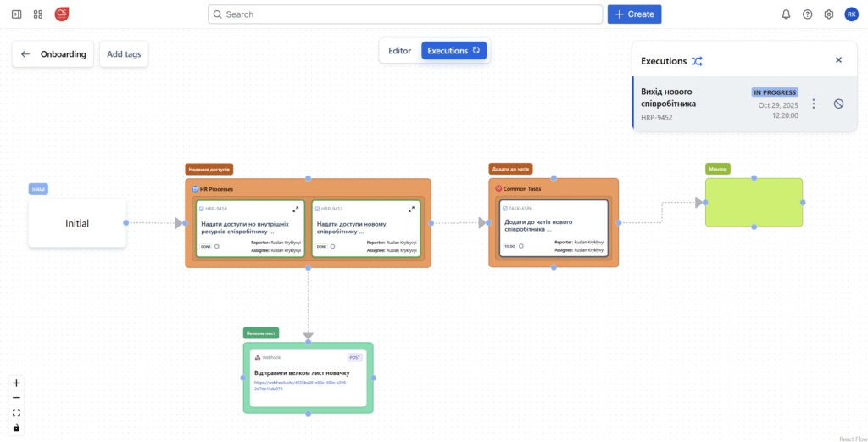
Task: Open the webhook.site URL link
Action: point(300,386)
